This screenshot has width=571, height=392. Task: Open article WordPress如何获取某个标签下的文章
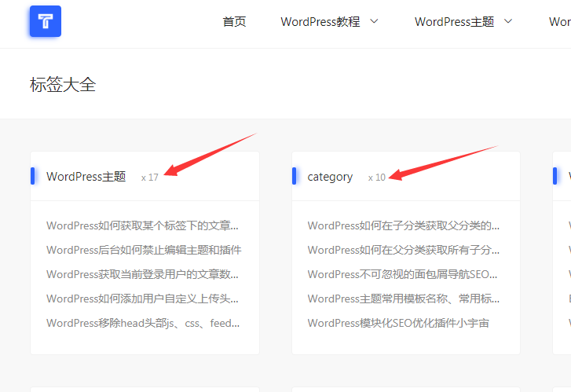(142, 225)
